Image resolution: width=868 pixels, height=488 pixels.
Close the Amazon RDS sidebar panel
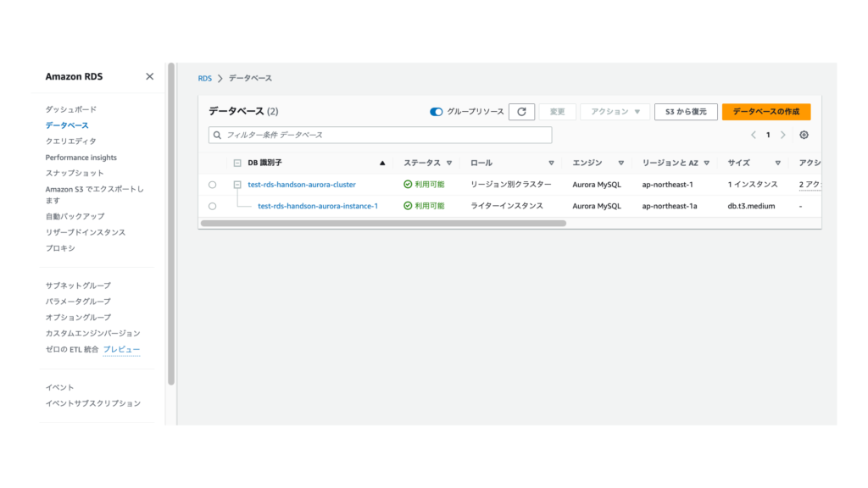[150, 76]
